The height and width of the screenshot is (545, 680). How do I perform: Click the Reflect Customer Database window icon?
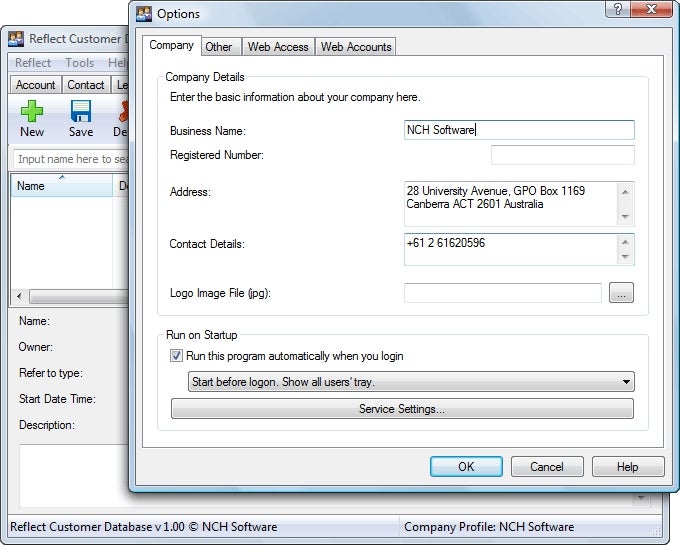click(x=16, y=39)
